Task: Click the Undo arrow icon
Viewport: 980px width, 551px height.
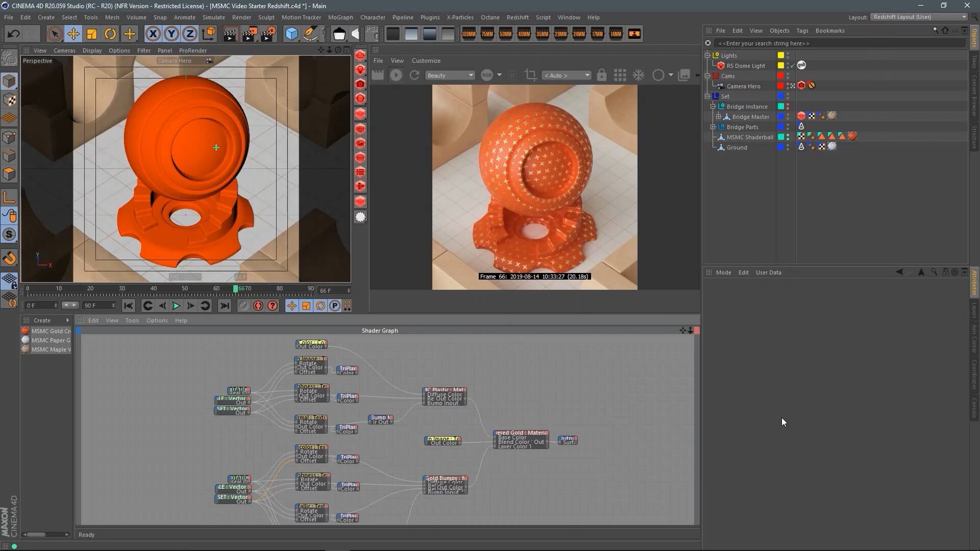Action: tap(14, 34)
